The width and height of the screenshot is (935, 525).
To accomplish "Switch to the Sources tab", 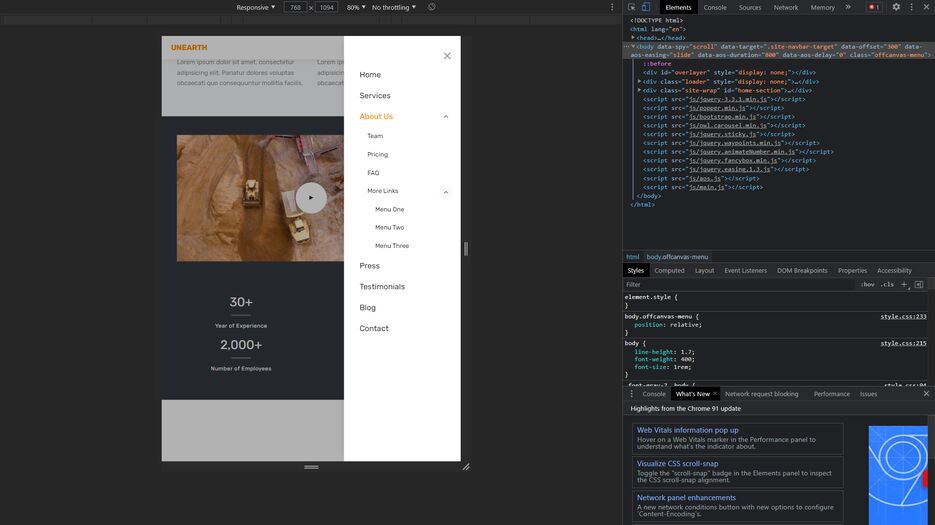I will [x=750, y=8].
